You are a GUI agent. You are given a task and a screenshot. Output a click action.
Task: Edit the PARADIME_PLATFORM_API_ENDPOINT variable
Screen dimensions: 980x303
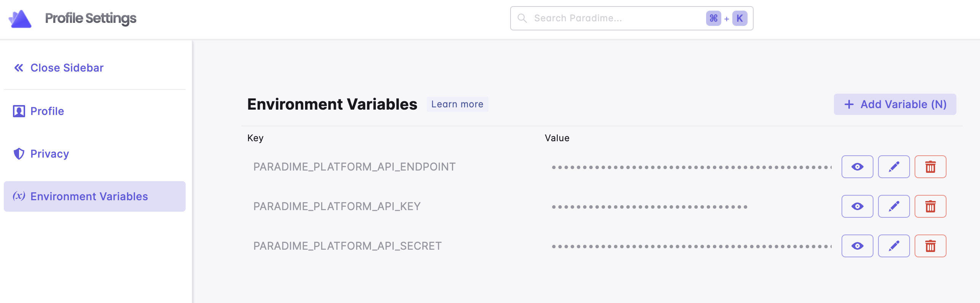(894, 167)
